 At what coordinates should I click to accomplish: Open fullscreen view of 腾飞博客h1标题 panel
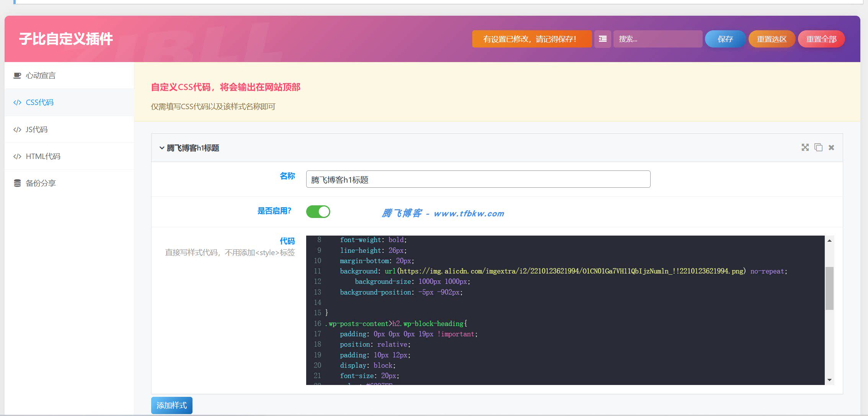(805, 147)
